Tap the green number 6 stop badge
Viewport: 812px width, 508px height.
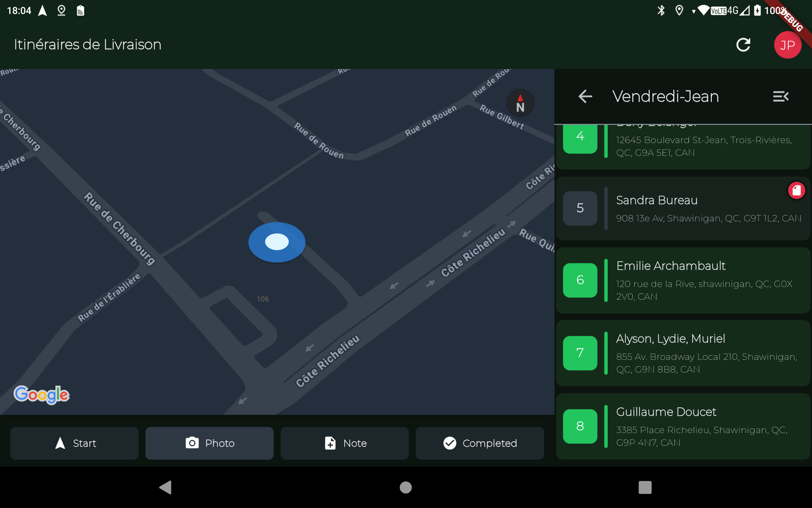(580, 280)
